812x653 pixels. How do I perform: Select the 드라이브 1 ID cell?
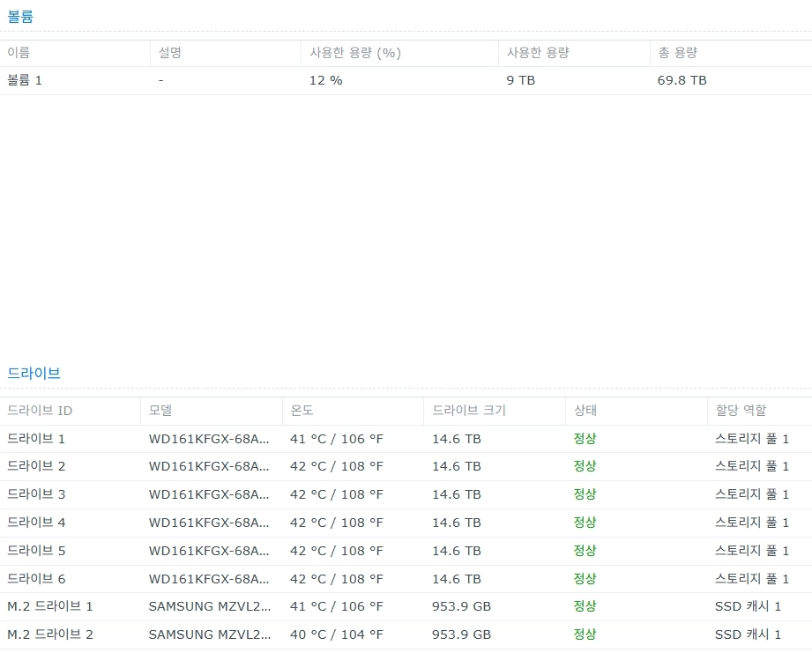[36, 439]
